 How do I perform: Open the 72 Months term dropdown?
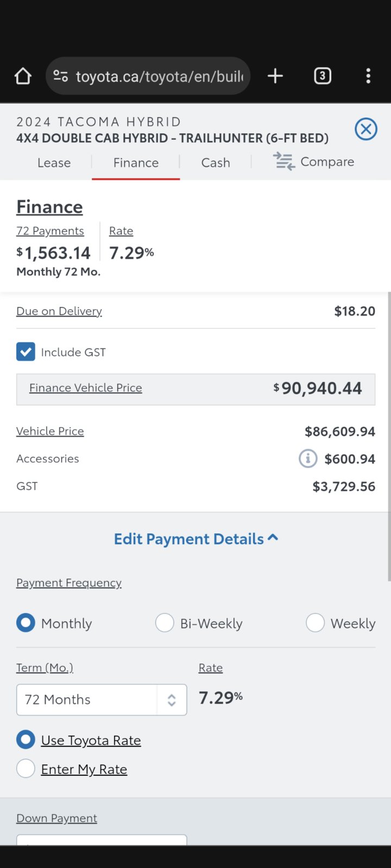[x=87, y=700]
